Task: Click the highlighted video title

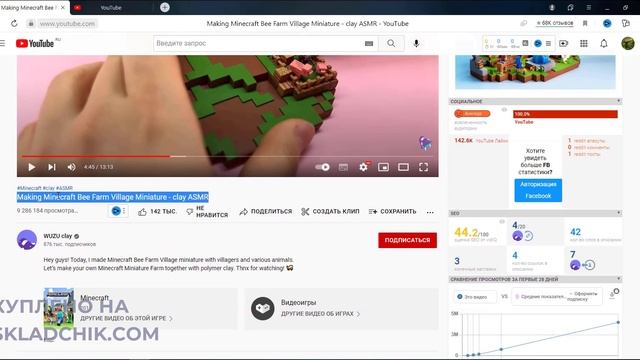Action: pos(113,197)
